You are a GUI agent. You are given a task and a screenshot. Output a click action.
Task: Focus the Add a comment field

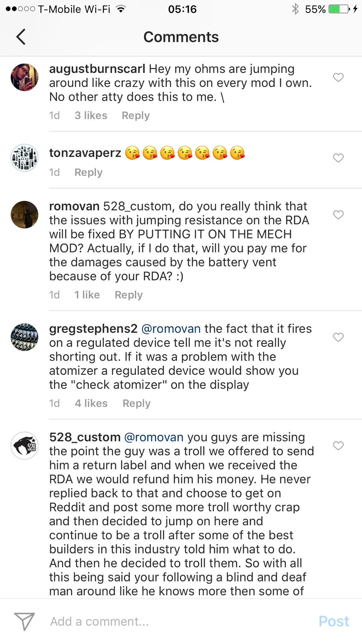coord(176,621)
